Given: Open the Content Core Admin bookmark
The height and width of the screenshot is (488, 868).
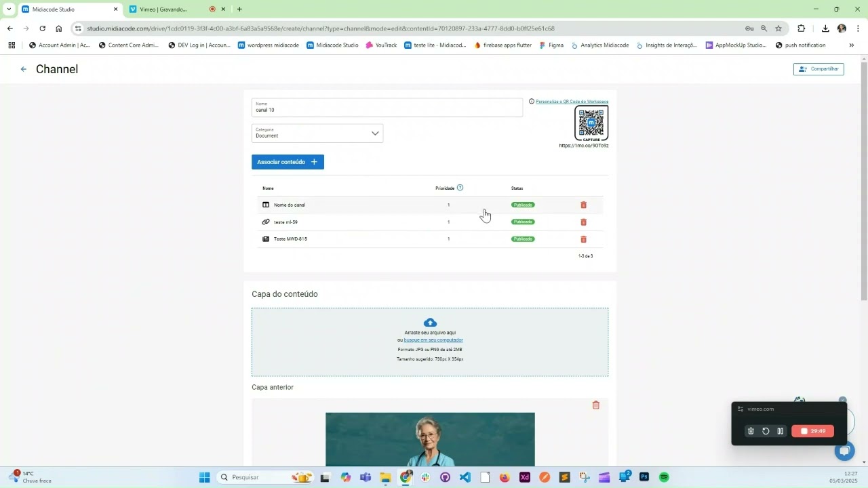Looking at the screenshot, I should point(129,45).
